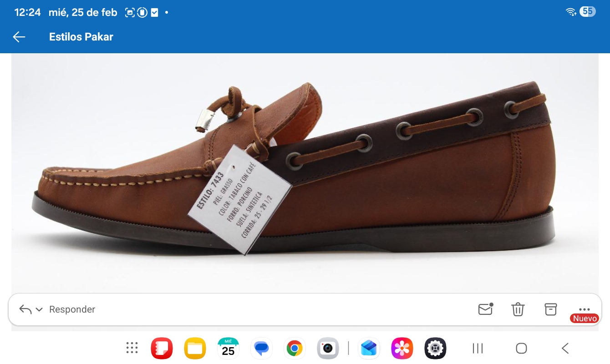Open Settings gear app in taskbar
The image size is (610, 364).
pyautogui.click(x=435, y=349)
